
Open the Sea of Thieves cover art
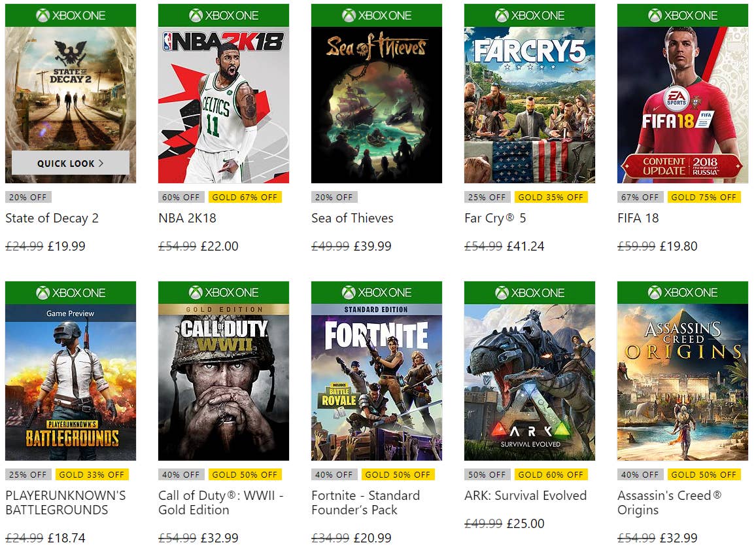pyautogui.click(x=376, y=105)
